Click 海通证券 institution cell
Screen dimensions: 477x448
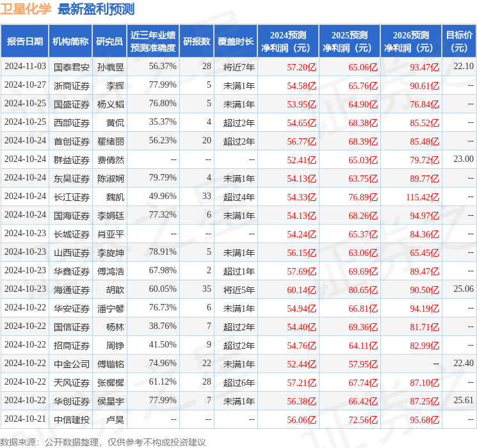(72, 290)
